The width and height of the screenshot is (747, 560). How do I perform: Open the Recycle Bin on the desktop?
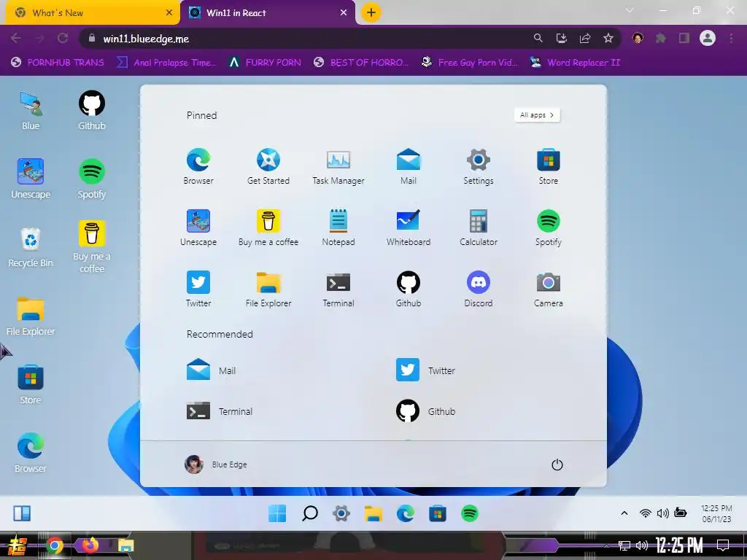(31, 248)
